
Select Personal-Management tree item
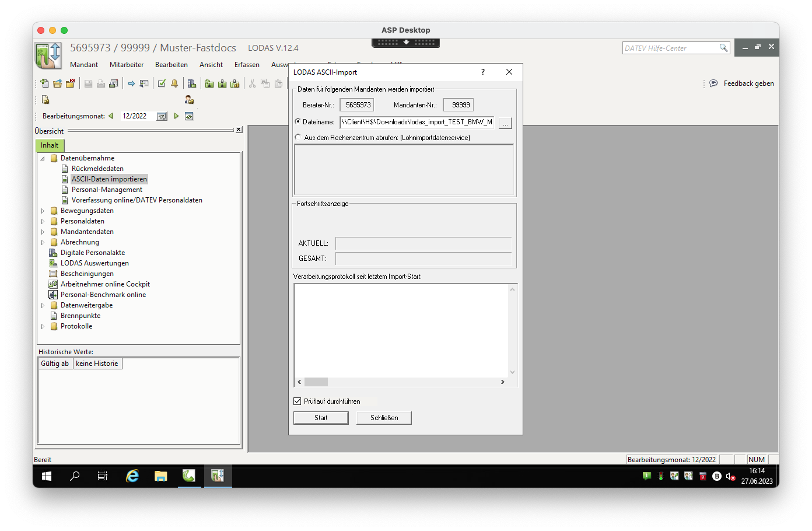(107, 190)
